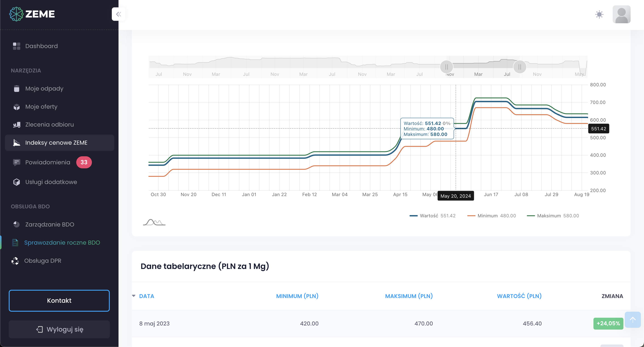The width and height of the screenshot is (644, 347).
Task: Open Sprawozdanie roczne BDO link
Action: (62, 243)
